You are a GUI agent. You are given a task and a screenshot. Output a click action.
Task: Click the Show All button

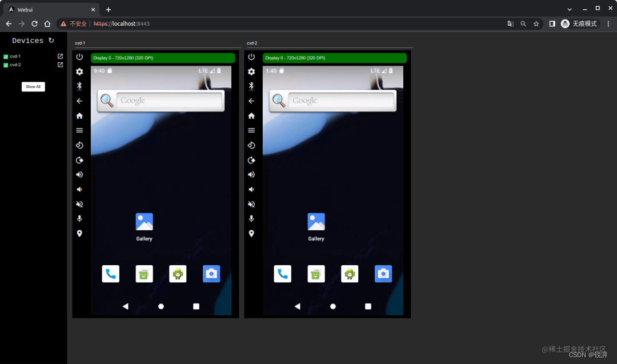[33, 86]
